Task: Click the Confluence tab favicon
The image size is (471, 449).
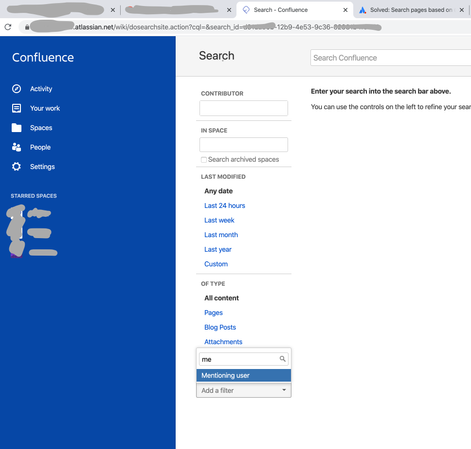Action: coord(246,10)
